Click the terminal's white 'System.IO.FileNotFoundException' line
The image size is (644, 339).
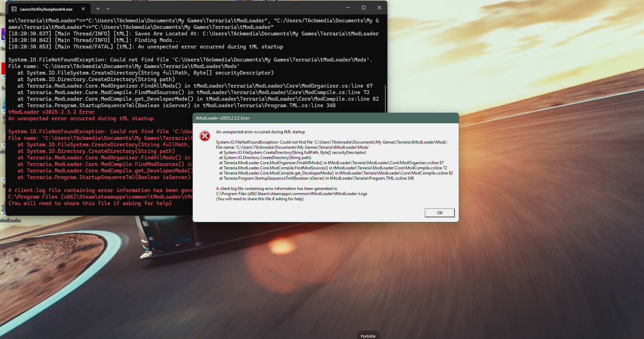tap(190, 60)
